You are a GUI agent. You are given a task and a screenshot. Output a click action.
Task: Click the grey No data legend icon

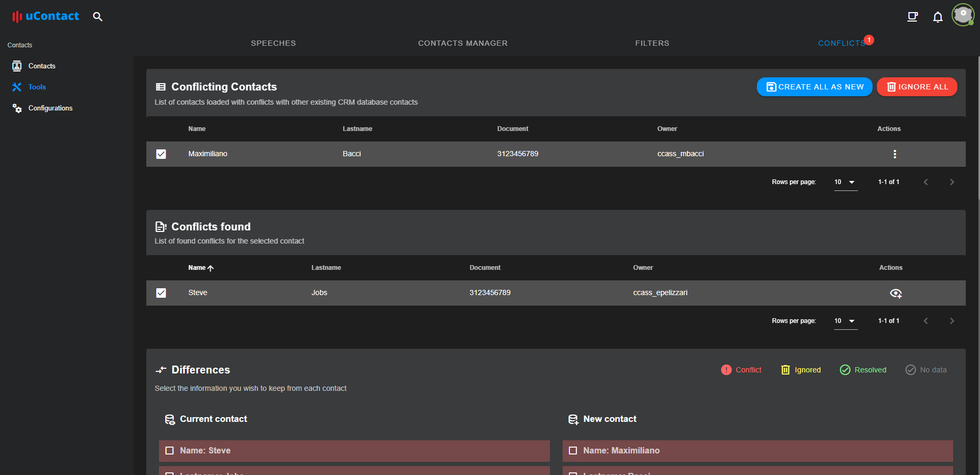911,370
